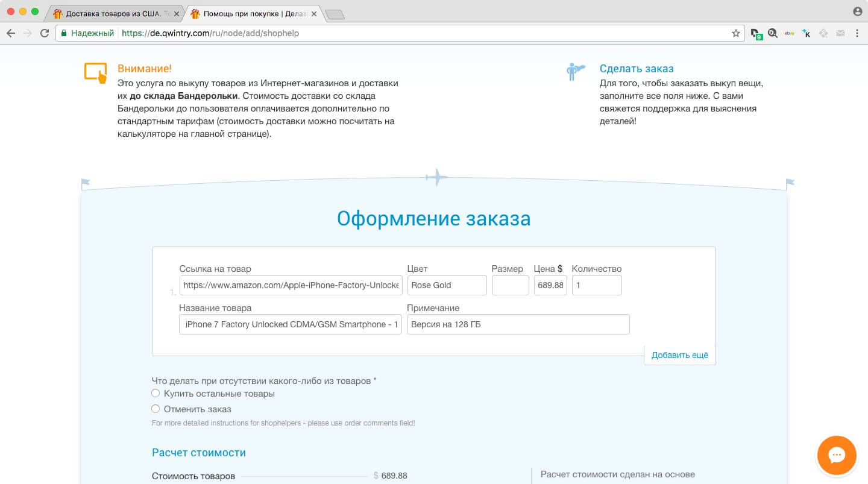The height and width of the screenshot is (484, 868).
Task: Click the grey envelope mail extension icon
Action: tap(840, 34)
